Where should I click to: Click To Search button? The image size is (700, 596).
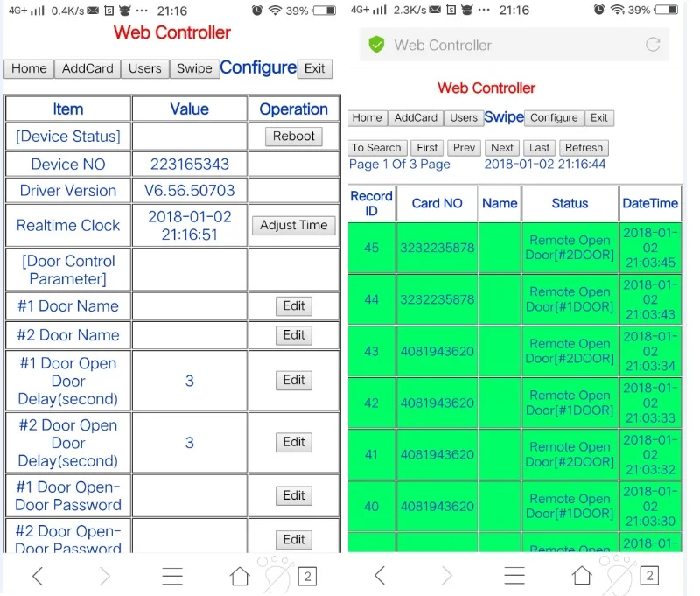click(x=376, y=148)
